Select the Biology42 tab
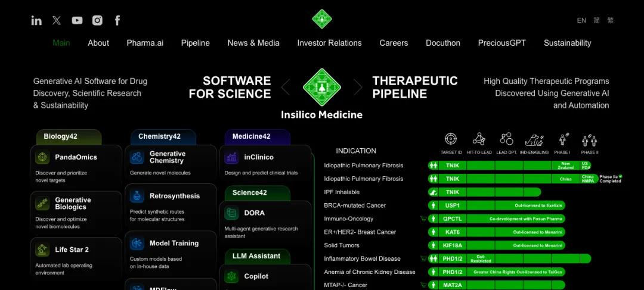Image resolution: width=644 pixels, height=290 pixels. click(69, 137)
